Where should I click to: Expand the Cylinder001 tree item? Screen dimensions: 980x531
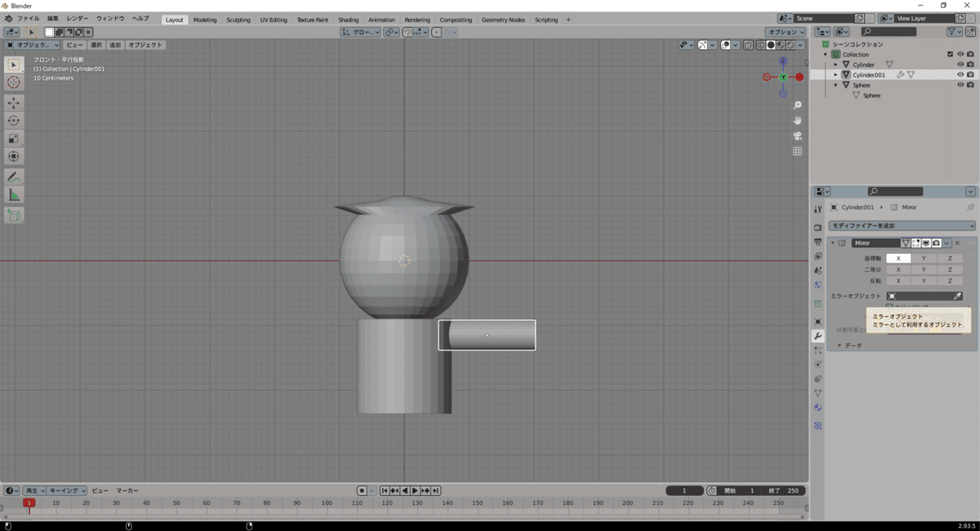835,74
